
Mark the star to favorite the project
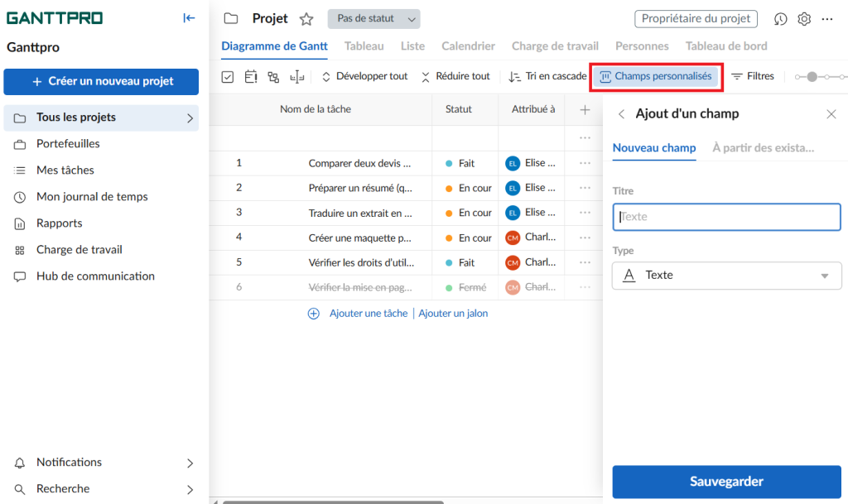306,17
